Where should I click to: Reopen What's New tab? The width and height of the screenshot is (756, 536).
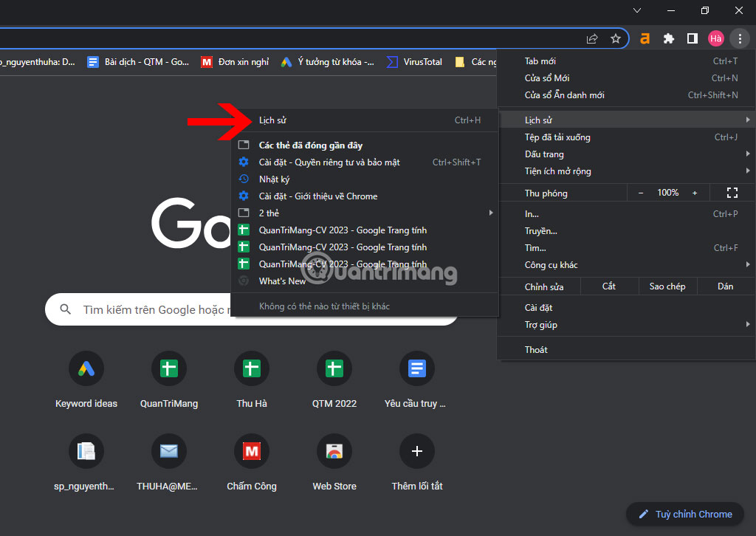click(x=365, y=281)
